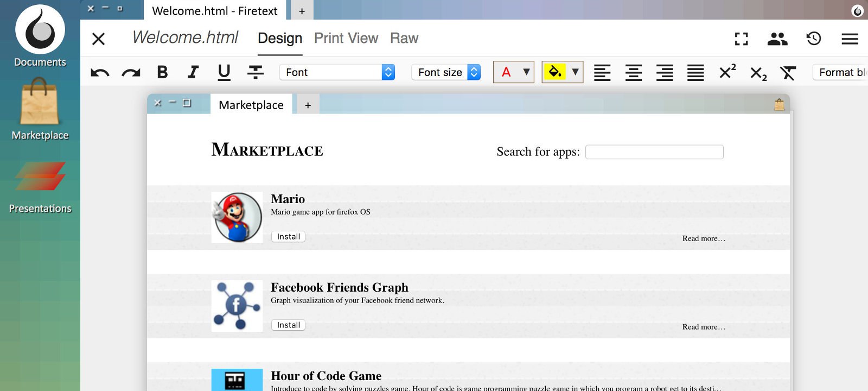Screen dimensions: 868x391
Task: Switch to the Print View tab
Action: (346, 39)
